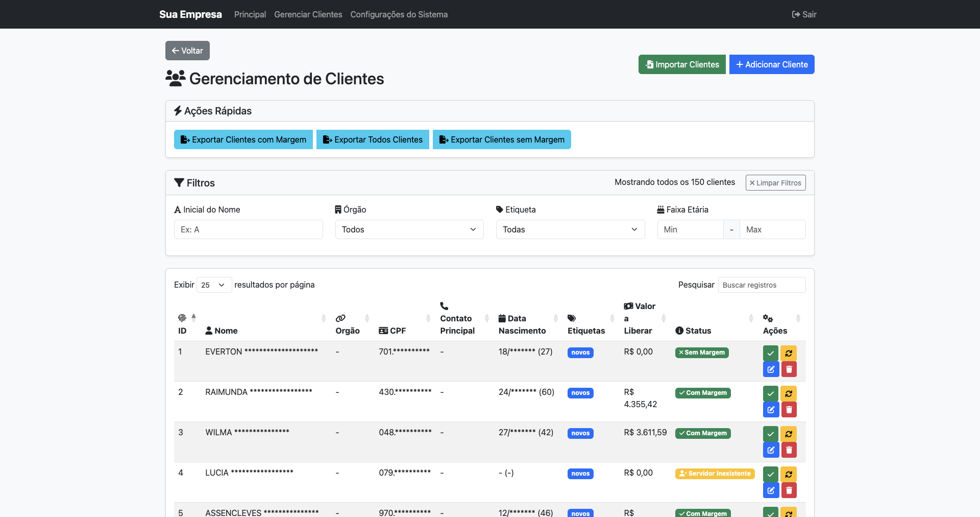Click the blue edit icon for WILMA row

(770, 450)
